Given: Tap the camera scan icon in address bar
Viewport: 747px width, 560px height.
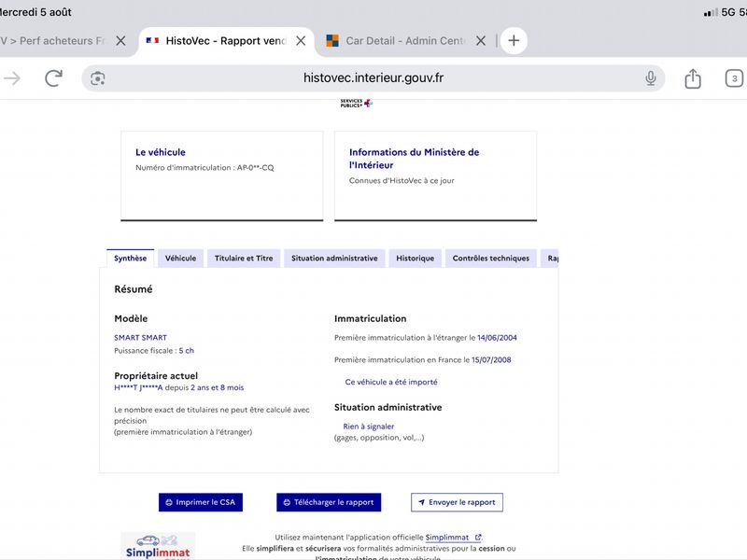Looking at the screenshot, I should tap(98, 78).
